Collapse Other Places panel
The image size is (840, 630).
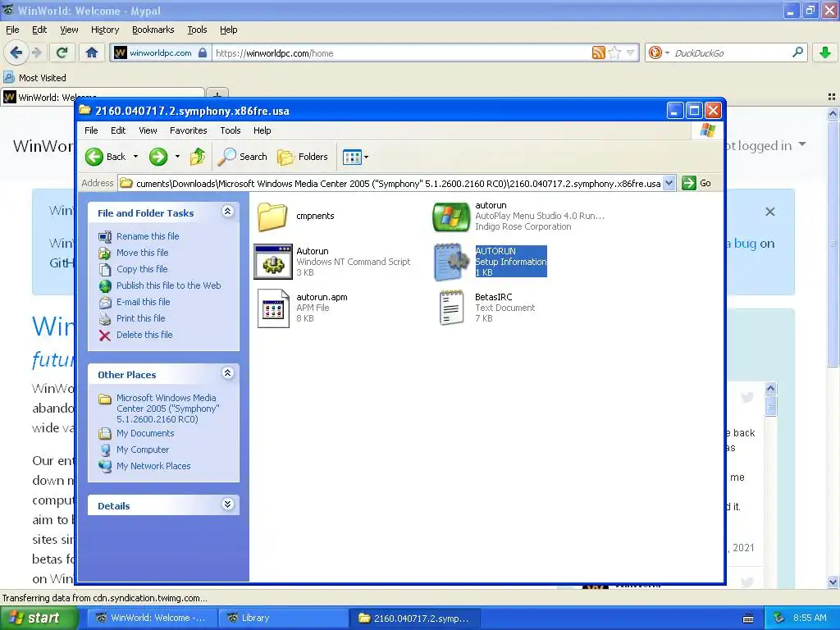[x=228, y=373]
